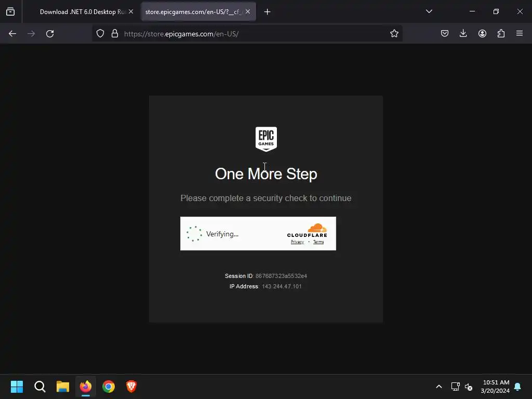Click the Epic Games logo
This screenshot has height=399, width=532.
266,139
